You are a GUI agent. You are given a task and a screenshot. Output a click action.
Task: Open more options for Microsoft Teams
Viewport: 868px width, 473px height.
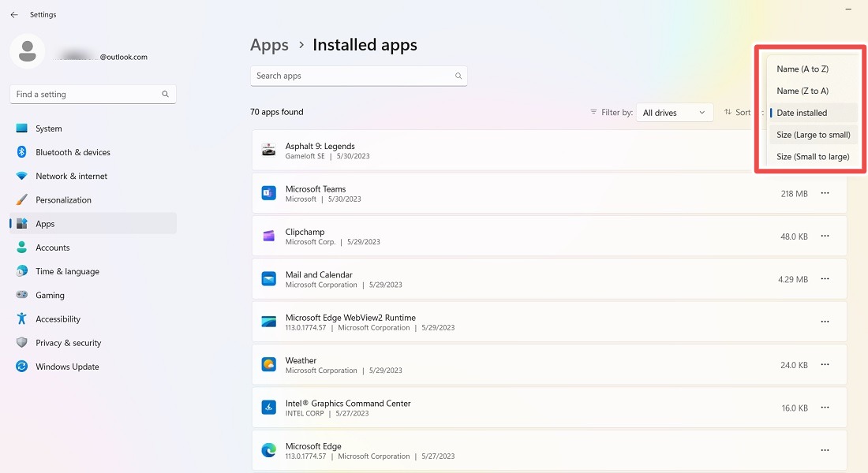825,193
